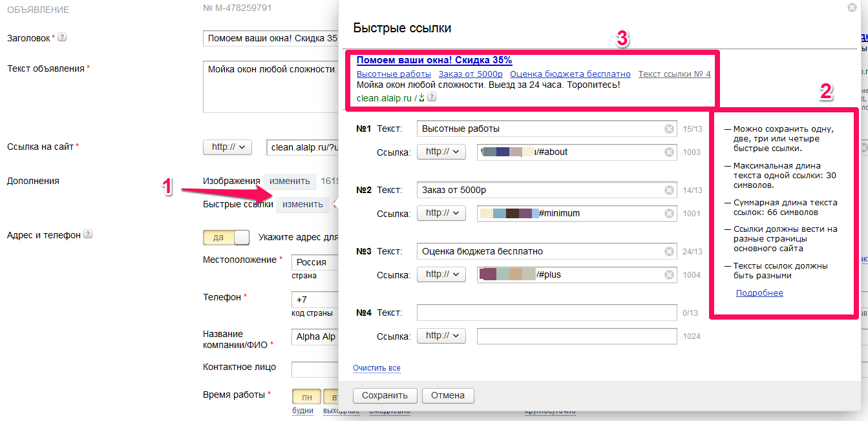Open protocol dropdown for link №4
The width and height of the screenshot is (868, 421).
(441, 336)
